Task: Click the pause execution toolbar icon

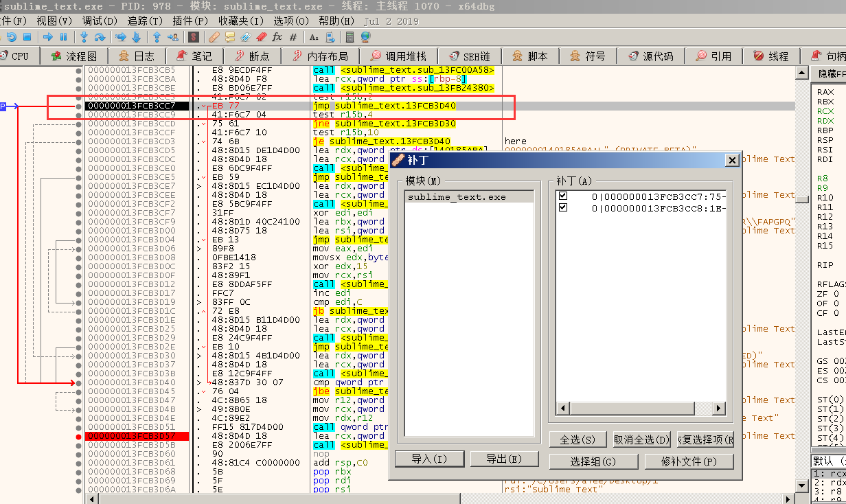Action: point(63,37)
